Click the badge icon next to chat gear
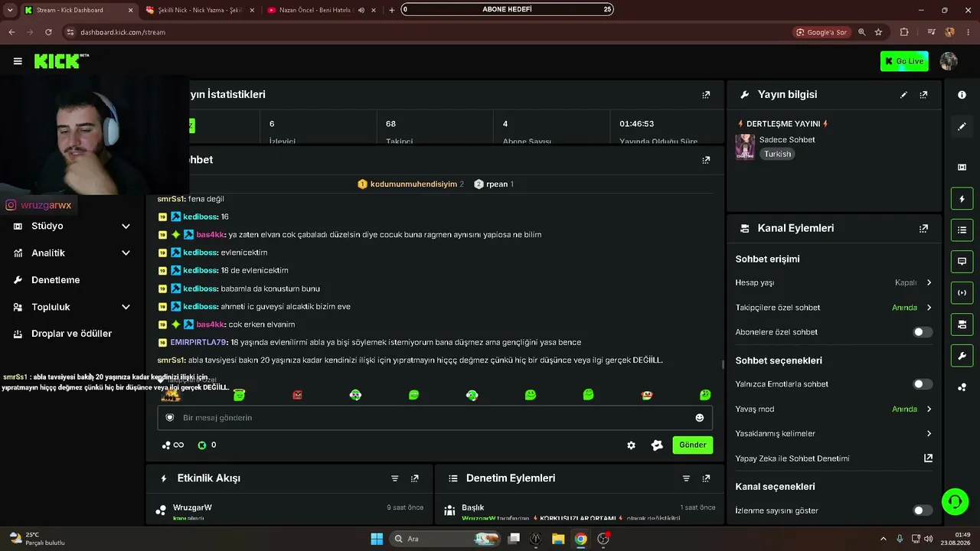Screen dimensions: 980x551 click(657, 445)
